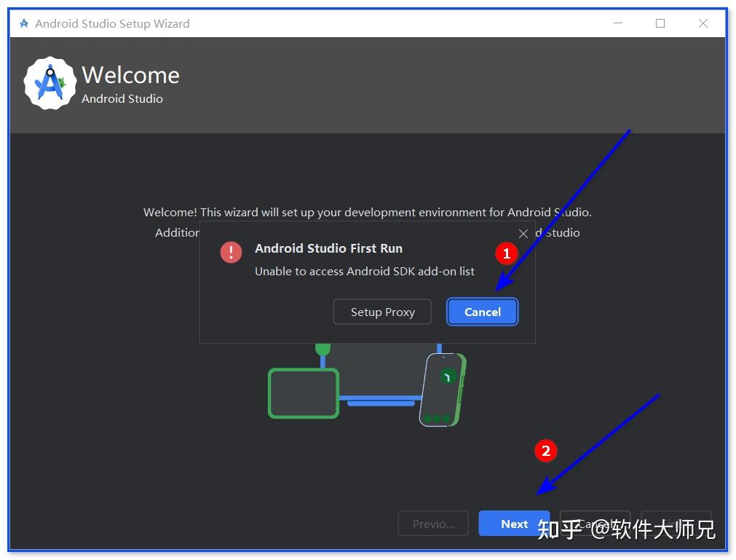Image resolution: width=736 pixels, height=560 pixels.
Task: Close the First Run error dialog
Action: pos(523,233)
